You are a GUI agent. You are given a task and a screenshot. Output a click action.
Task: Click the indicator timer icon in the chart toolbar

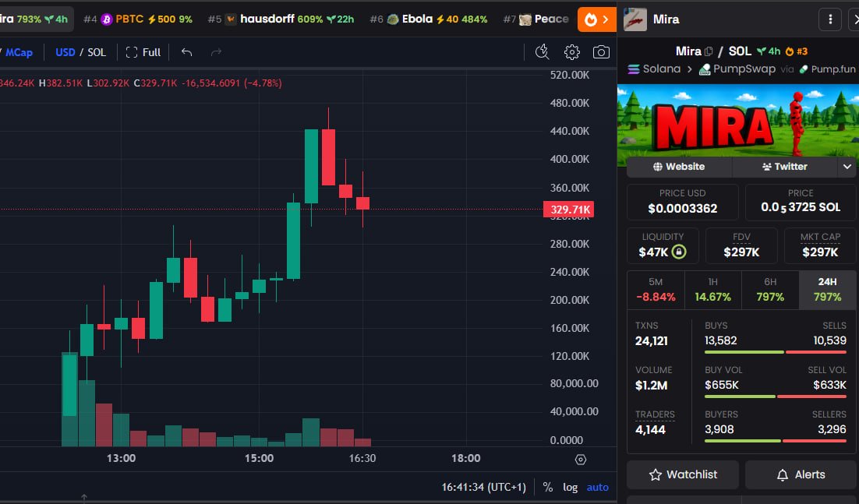click(x=543, y=52)
